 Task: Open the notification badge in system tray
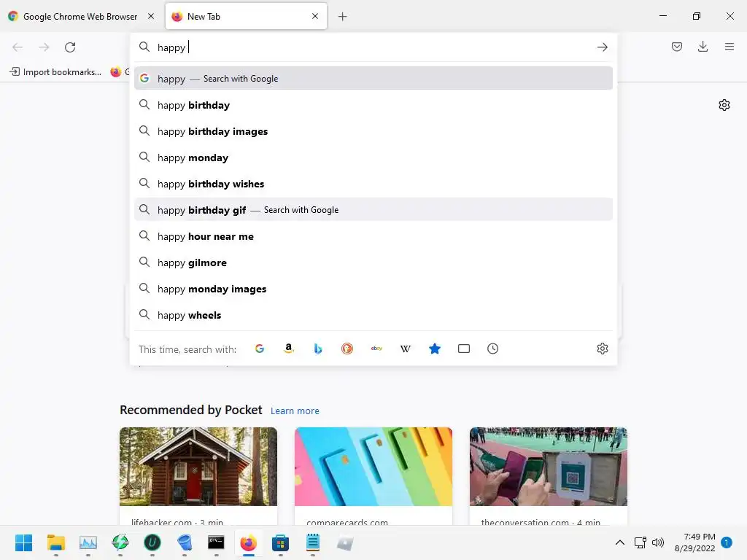(x=727, y=542)
